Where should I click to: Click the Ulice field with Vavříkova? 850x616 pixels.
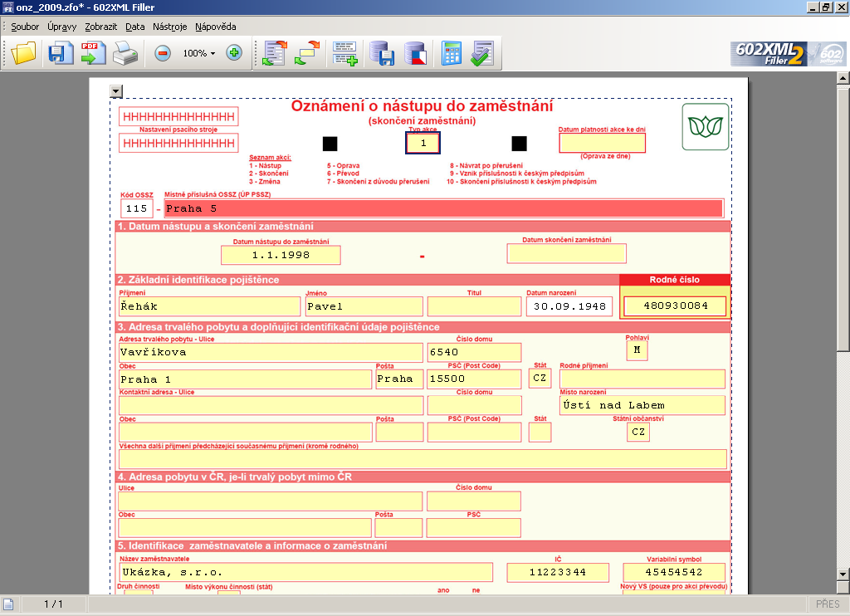(x=271, y=352)
